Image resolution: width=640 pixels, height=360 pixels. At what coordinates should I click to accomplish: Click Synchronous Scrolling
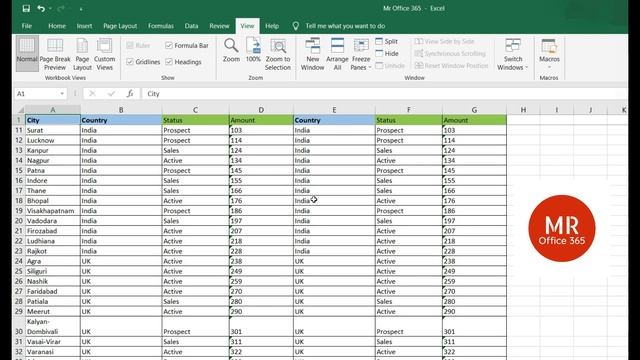click(450, 53)
